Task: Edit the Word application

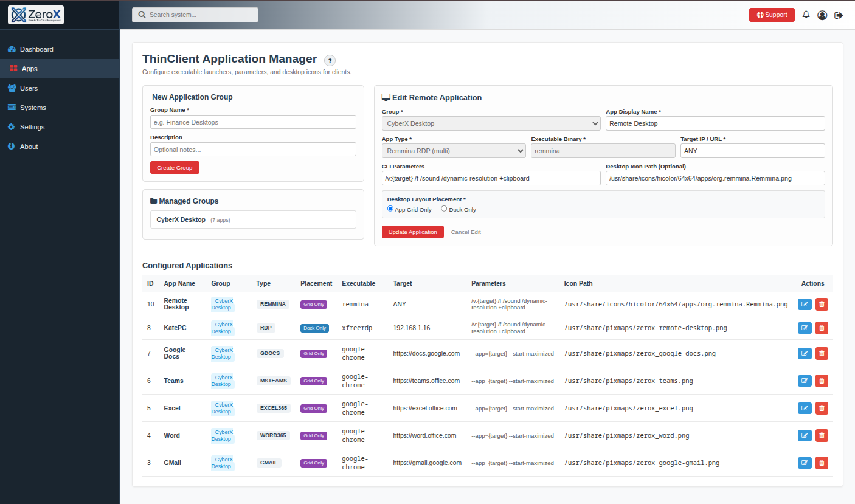Action: click(x=805, y=435)
